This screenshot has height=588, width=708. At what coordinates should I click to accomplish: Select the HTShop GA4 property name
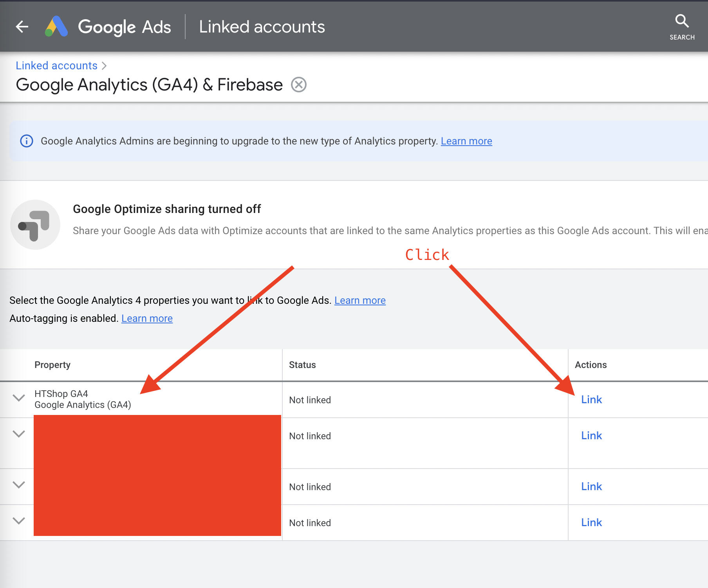tap(61, 393)
